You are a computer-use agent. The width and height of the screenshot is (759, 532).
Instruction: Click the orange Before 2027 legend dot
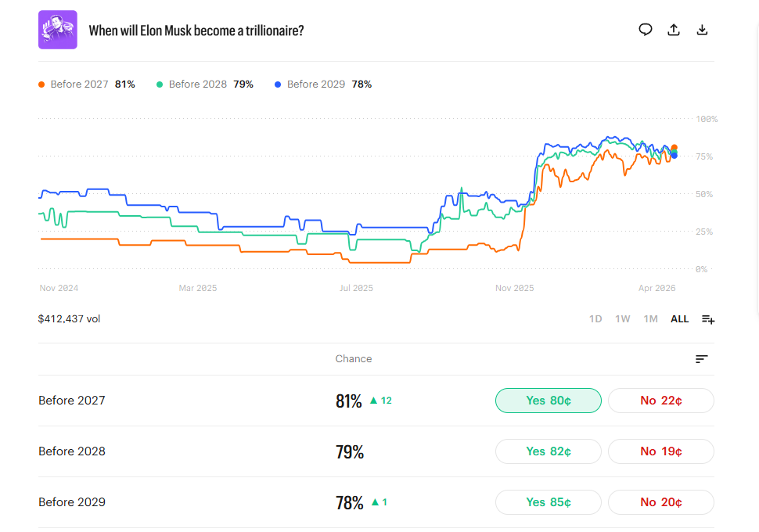[x=42, y=84]
